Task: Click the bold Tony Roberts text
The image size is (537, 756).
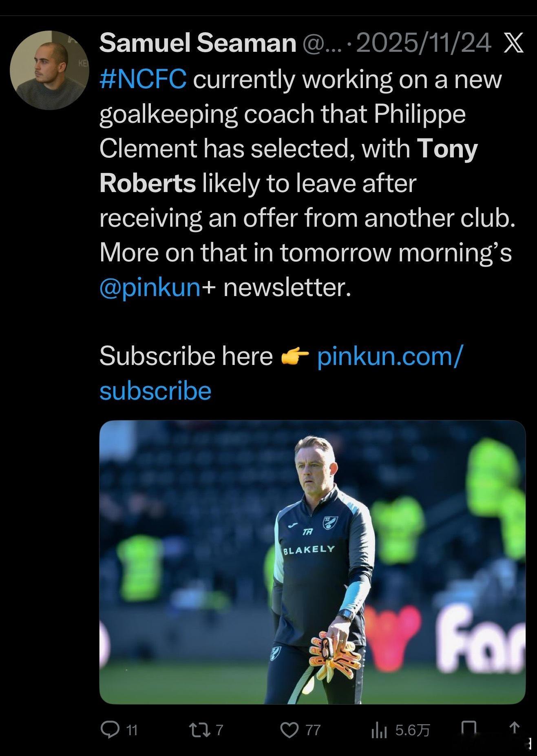Action: pos(289,166)
